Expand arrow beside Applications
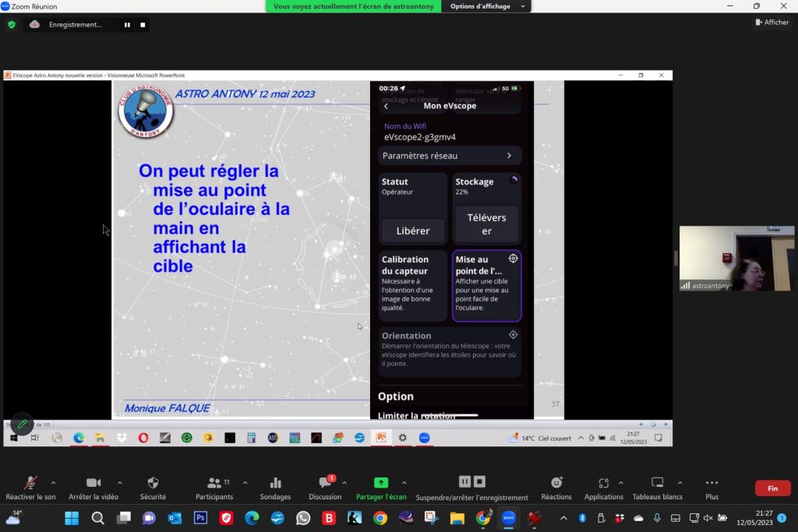Image resolution: width=798 pixels, height=532 pixels. [621, 483]
